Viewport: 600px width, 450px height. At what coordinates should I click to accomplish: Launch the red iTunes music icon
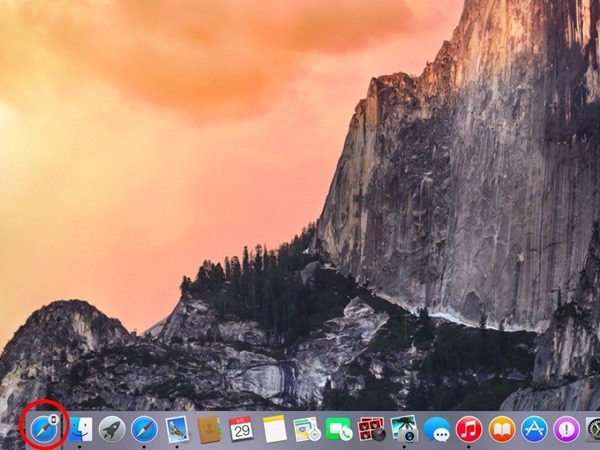tap(469, 429)
